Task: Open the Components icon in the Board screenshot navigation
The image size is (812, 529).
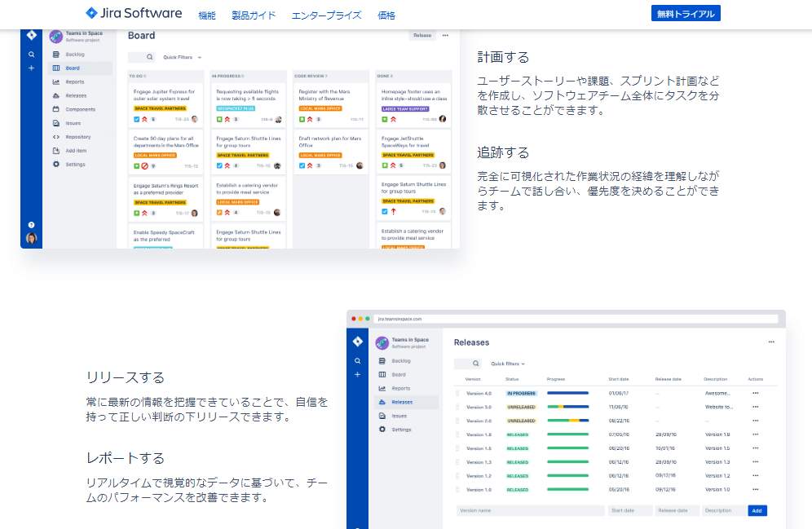Action: click(x=56, y=109)
